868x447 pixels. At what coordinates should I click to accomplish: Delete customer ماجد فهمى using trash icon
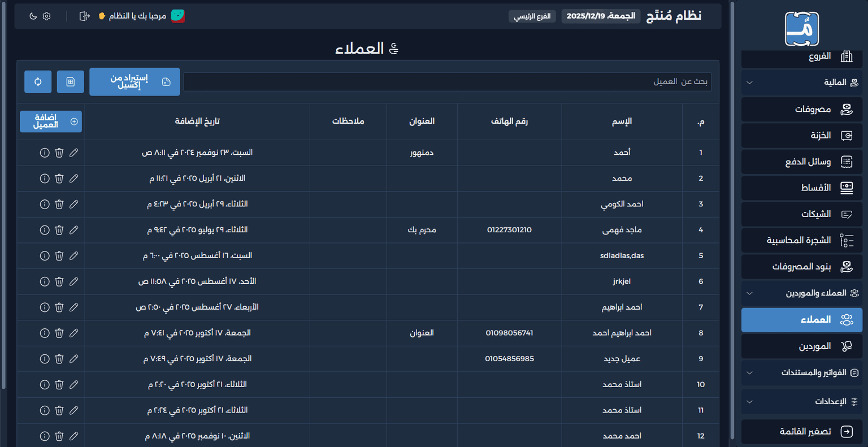[59, 230]
